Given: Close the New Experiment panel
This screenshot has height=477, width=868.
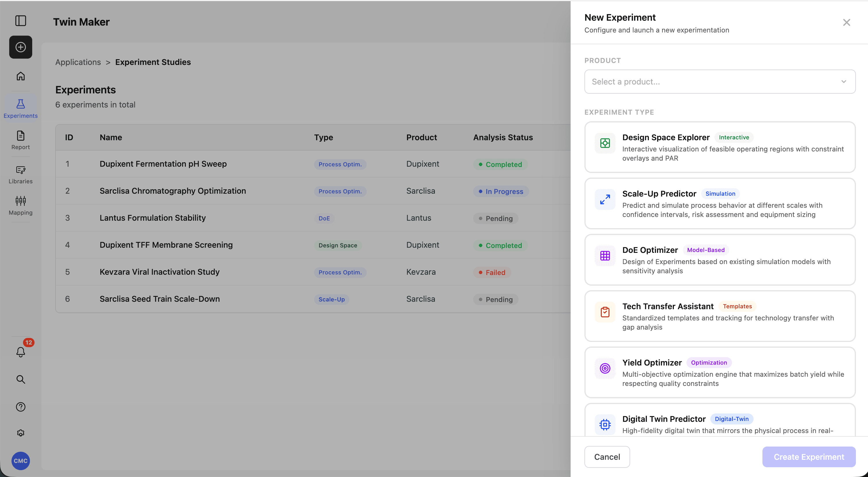Looking at the screenshot, I should [846, 22].
